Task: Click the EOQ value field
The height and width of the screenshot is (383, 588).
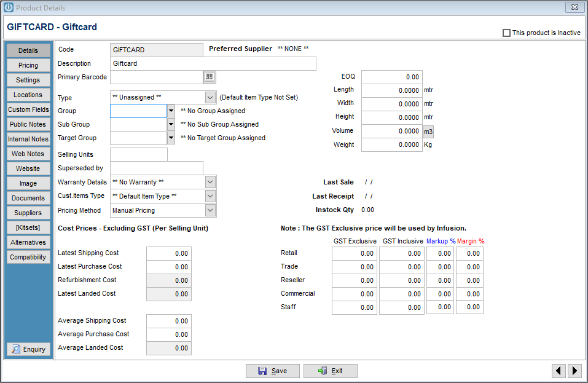Action: [x=392, y=77]
